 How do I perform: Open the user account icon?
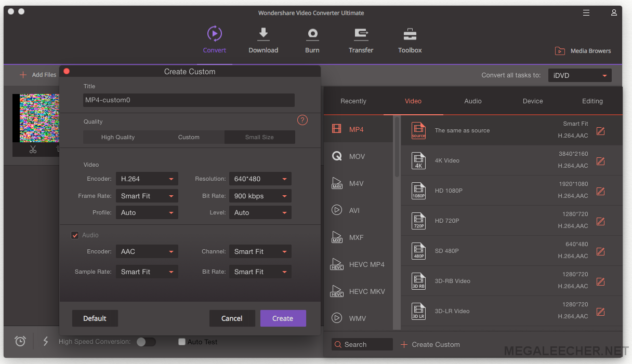coord(614,12)
